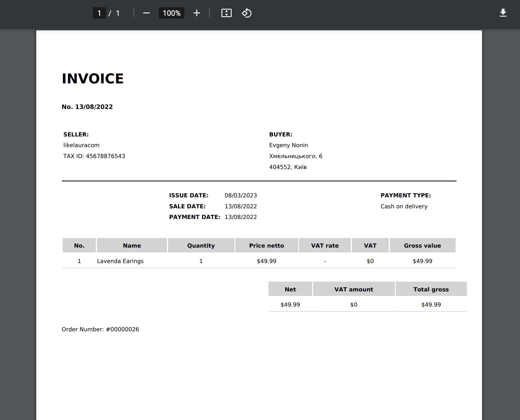The image size is (520, 420).
Task: Select the issue date 08/03/2023
Action: (x=241, y=195)
